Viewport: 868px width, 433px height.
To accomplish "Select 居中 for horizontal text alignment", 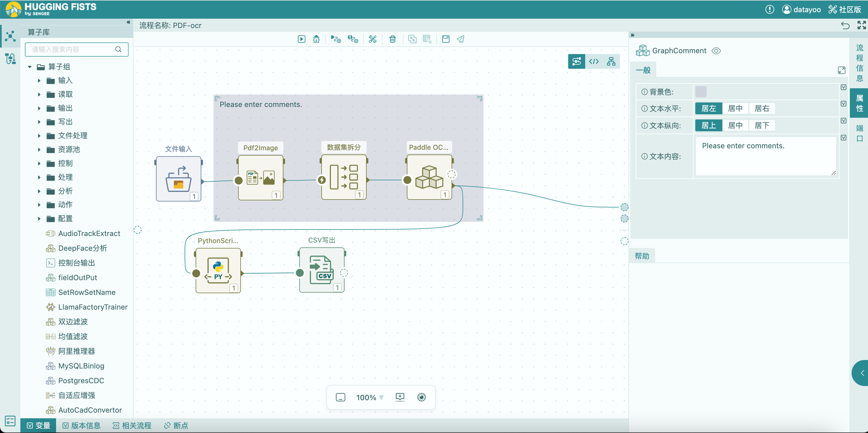I will [x=735, y=108].
